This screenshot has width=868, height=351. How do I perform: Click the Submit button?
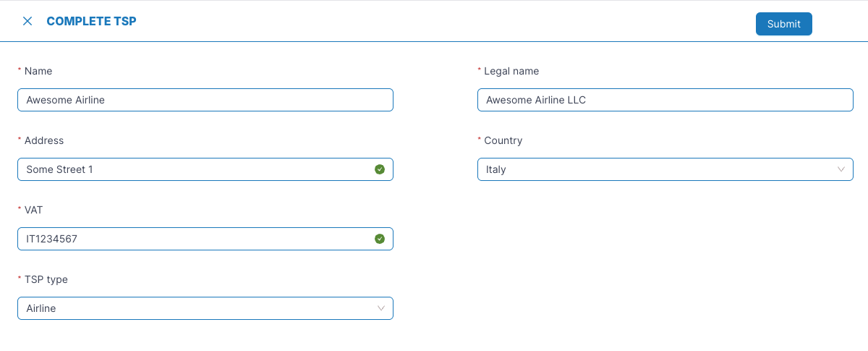click(783, 24)
